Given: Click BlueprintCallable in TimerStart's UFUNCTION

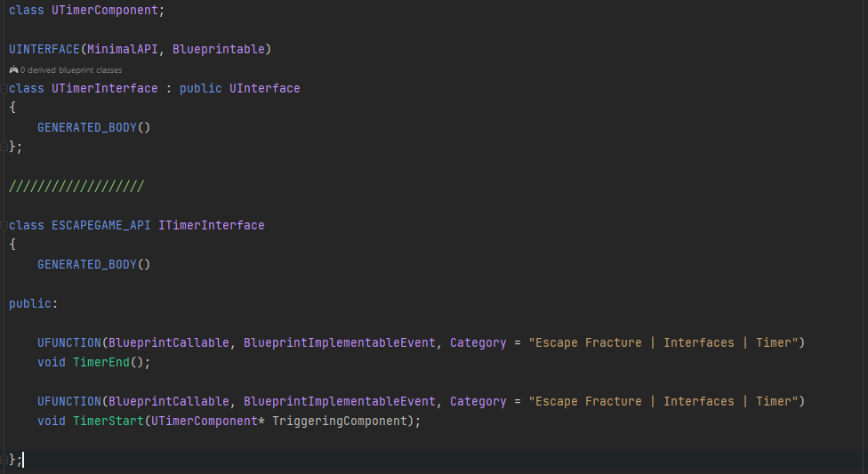Looking at the screenshot, I should click(x=169, y=401).
